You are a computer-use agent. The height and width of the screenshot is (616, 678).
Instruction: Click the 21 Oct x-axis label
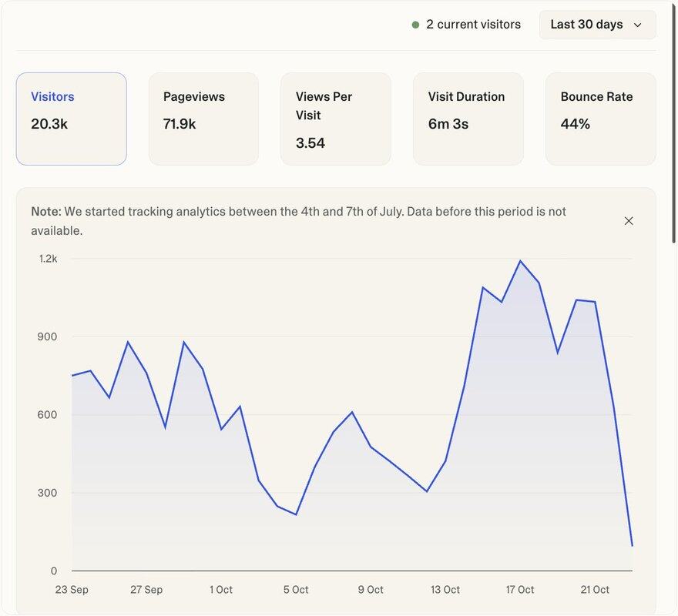point(595,590)
